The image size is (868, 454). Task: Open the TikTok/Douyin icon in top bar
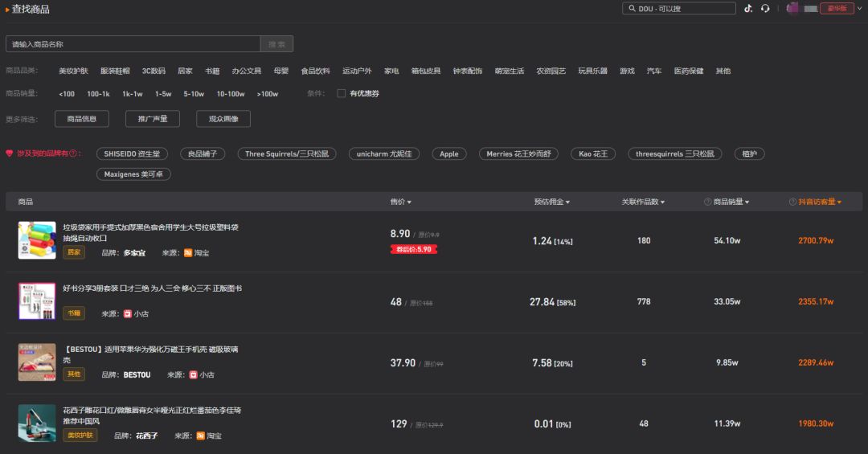pyautogui.click(x=748, y=8)
